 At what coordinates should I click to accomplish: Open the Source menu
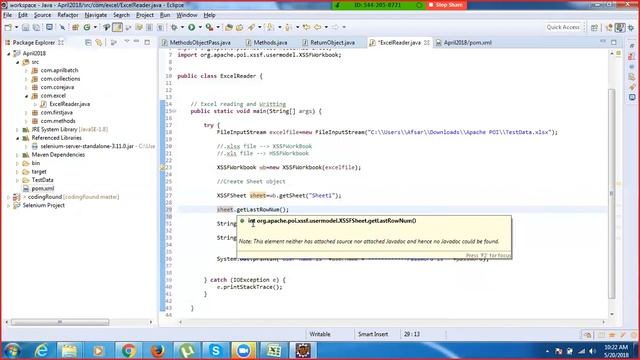coord(42,15)
